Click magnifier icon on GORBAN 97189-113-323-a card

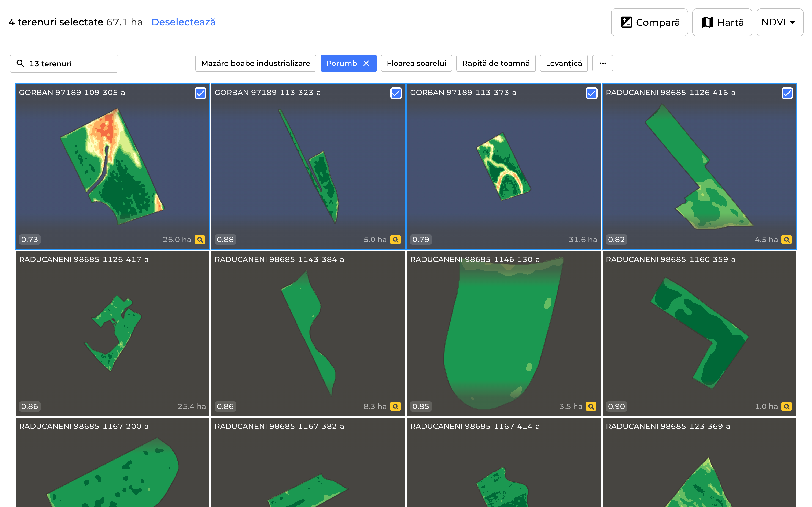pyautogui.click(x=395, y=239)
